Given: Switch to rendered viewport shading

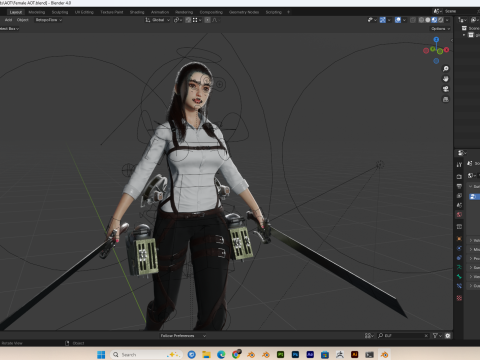Looking at the screenshot, I should [x=440, y=20].
